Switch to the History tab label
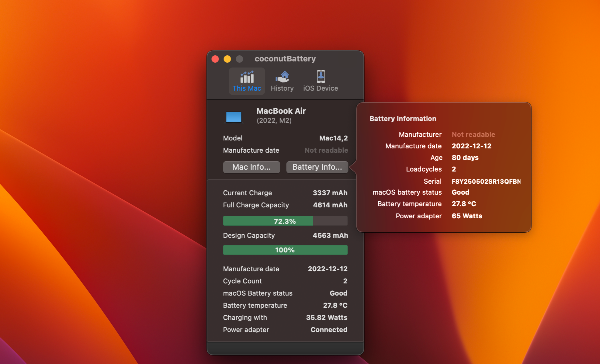Viewport: 600px width, 364px height. (282, 88)
